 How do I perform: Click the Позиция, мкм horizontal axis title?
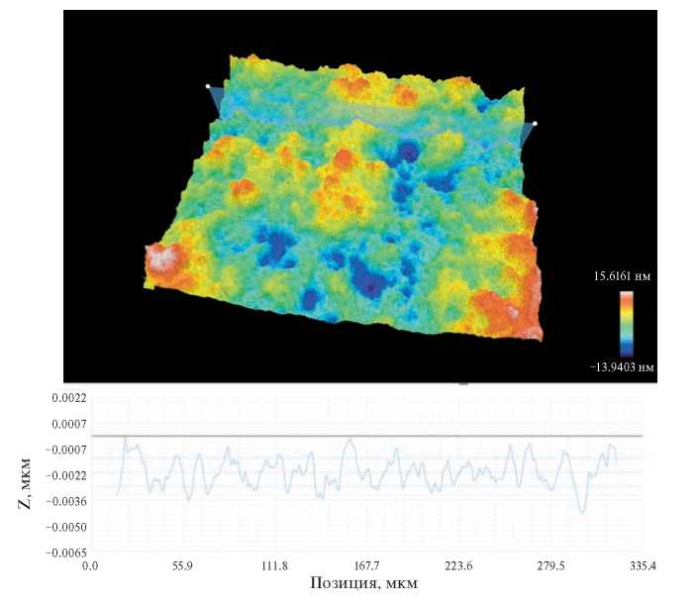tap(363, 583)
